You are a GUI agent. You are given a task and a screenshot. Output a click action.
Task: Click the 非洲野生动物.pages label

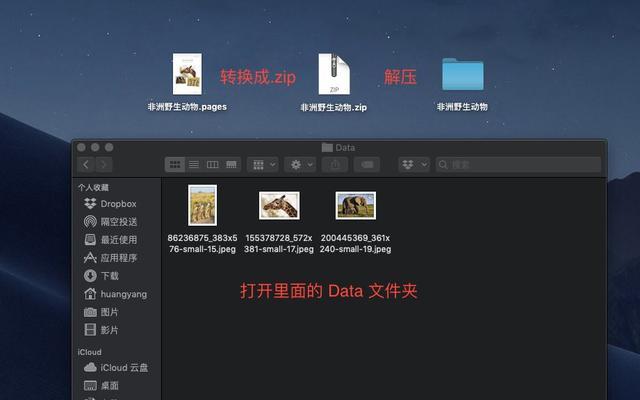tap(187, 107)
